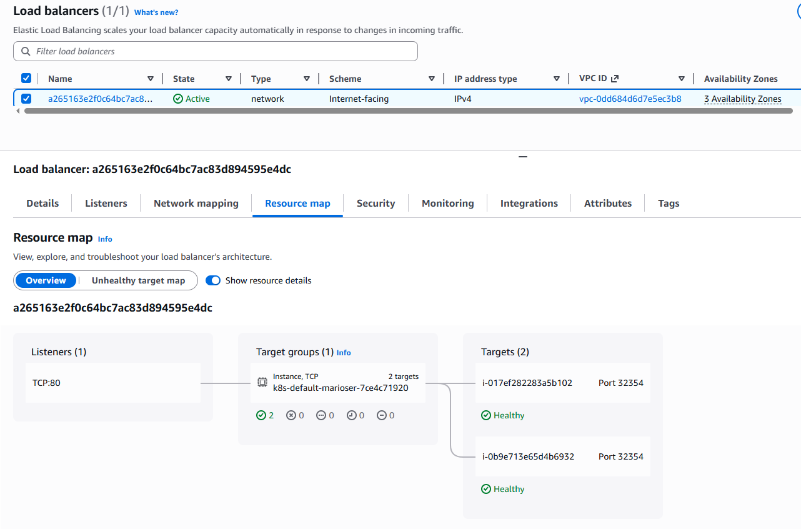Click the Healthy icon for i-017ef282283a5b102
Screen dimensions: 801x532
coord(486,415)
